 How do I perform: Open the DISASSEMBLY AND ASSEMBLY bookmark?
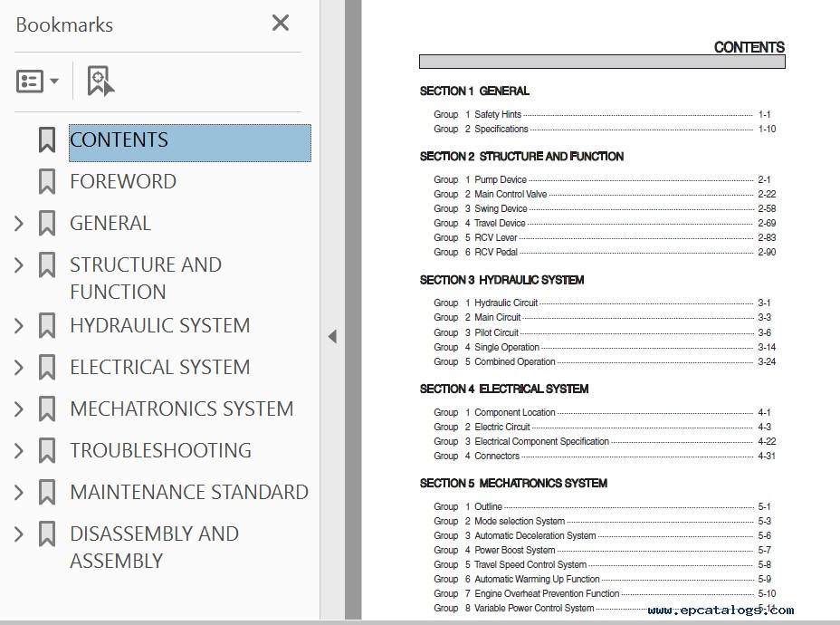[154, 547]
